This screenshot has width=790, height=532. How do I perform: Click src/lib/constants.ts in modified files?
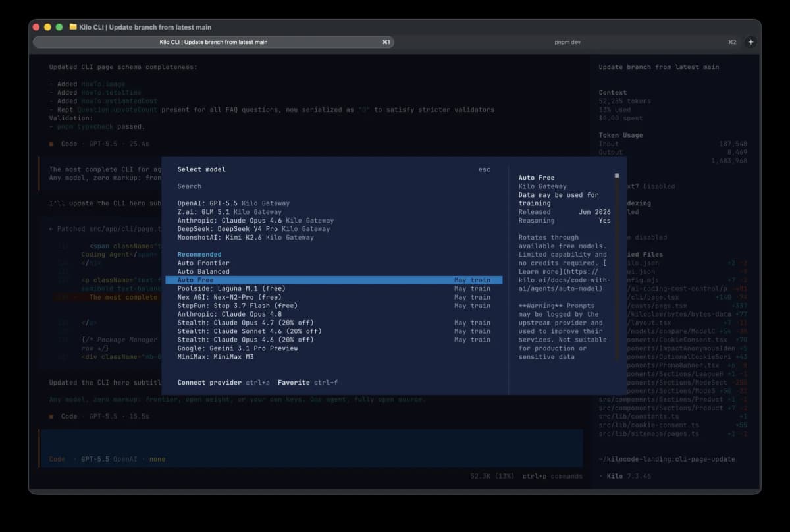tap(639, 417)
